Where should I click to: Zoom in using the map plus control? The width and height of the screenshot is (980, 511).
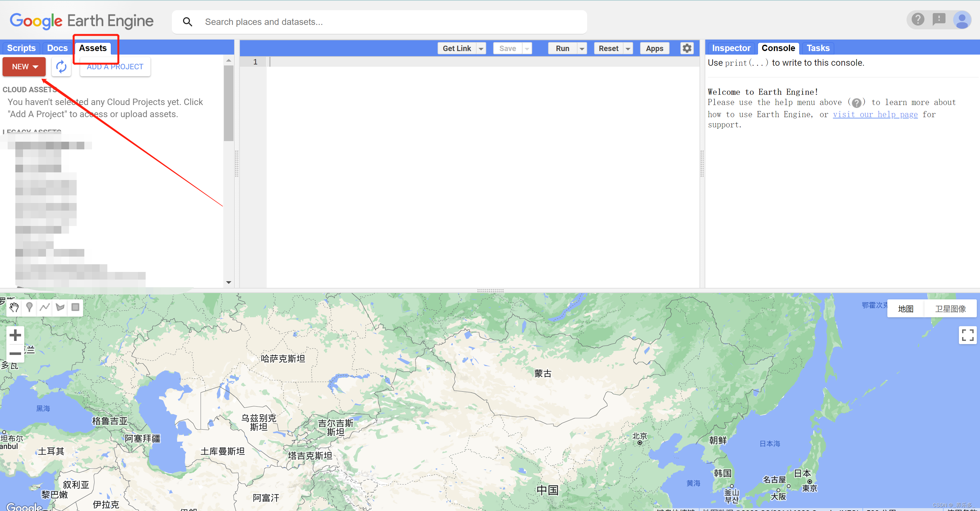point(15,335)
